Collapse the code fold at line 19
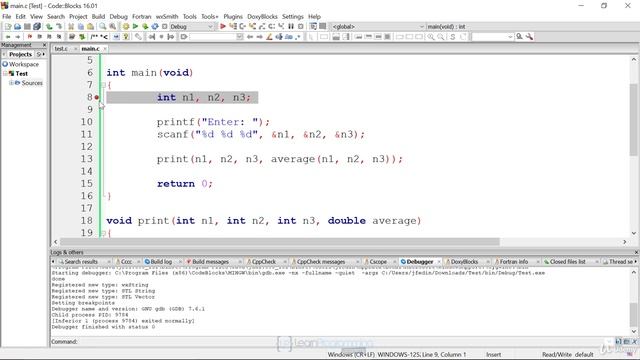Image resolution: width=640 pixels, height=360 pixels. click(x=103, y=233)
